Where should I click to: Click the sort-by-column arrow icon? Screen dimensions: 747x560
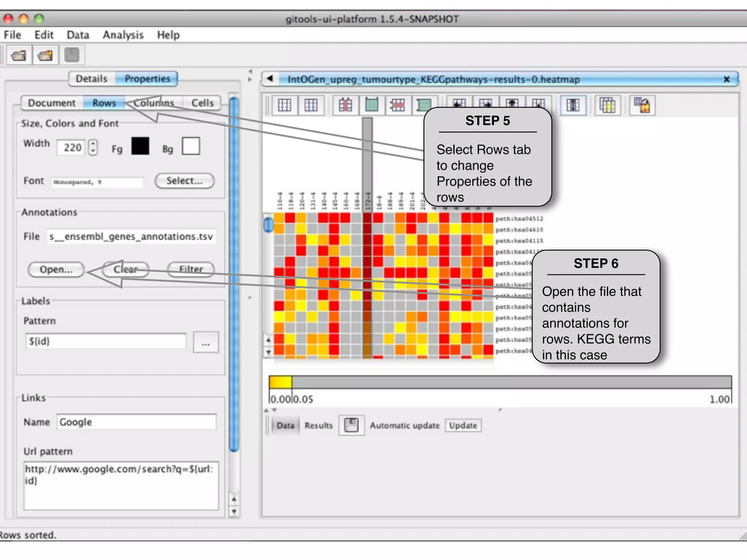point(573,105)
